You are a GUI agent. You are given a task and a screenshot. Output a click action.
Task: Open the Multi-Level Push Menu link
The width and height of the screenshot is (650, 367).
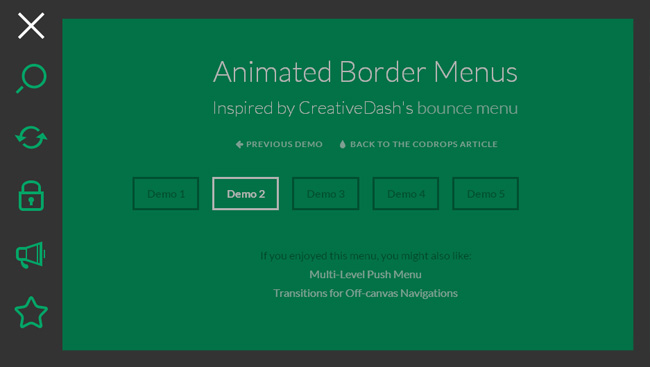[x=365, y=275]
